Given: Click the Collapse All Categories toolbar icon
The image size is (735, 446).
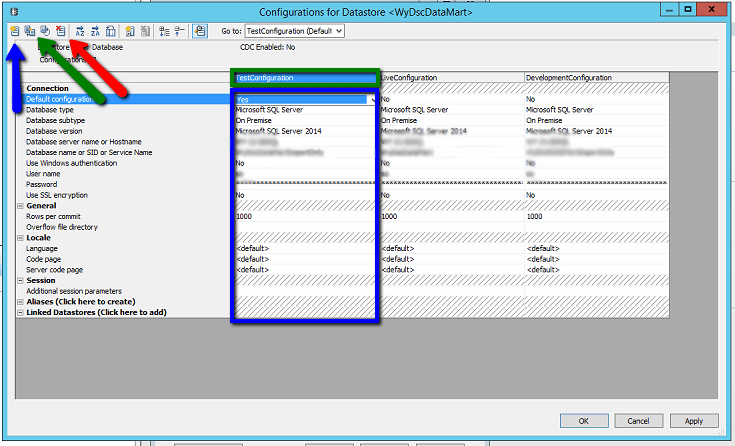Looking at the screenshot, I should click(181, 31).
